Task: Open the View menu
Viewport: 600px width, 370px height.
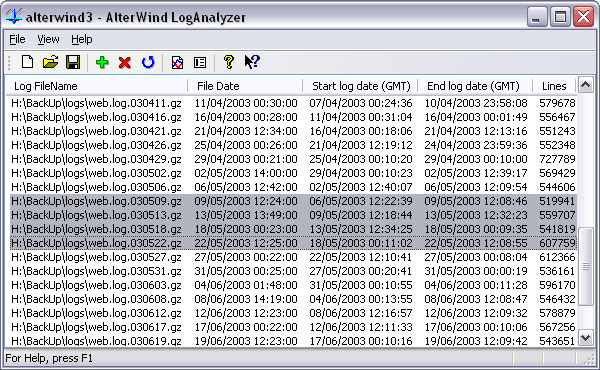Action: (48, 39)
